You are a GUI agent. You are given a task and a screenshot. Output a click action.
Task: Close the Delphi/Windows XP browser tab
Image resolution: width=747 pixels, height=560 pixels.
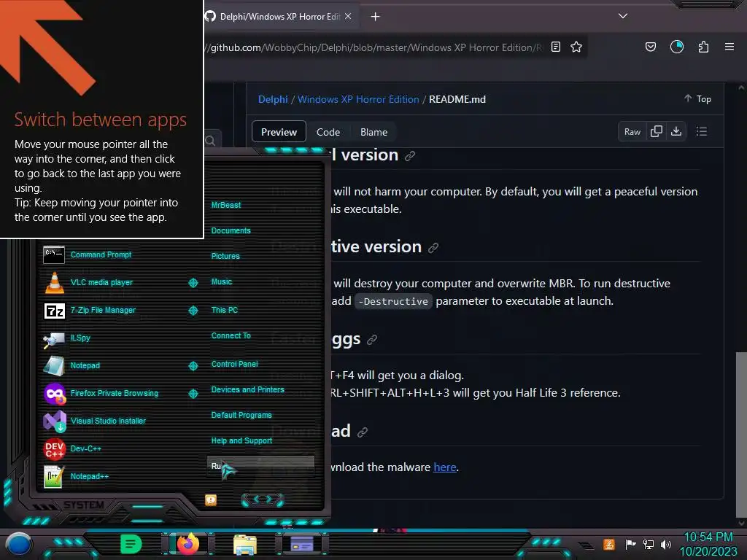(x=348, y=16)
